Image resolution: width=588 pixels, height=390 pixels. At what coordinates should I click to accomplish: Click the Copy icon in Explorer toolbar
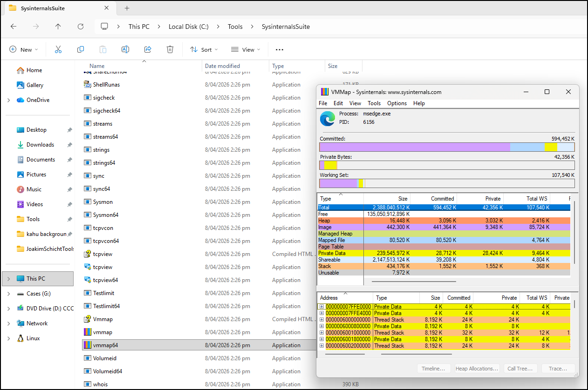[x=81, y=49]
